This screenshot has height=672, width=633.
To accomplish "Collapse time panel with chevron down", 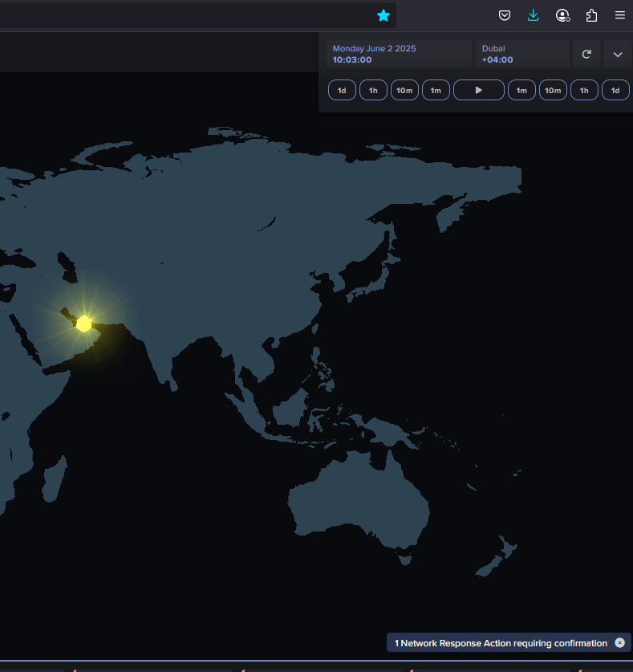I will [618, 54].
